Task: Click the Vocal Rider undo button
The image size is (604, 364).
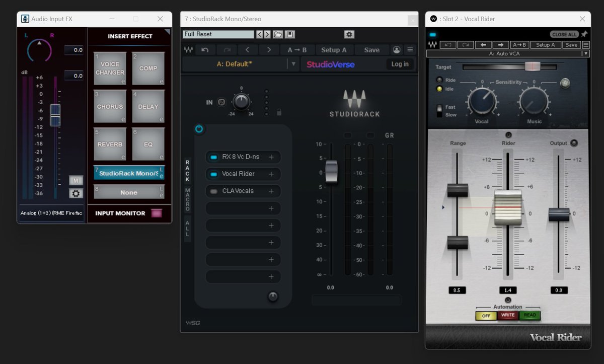Action: 448,45
